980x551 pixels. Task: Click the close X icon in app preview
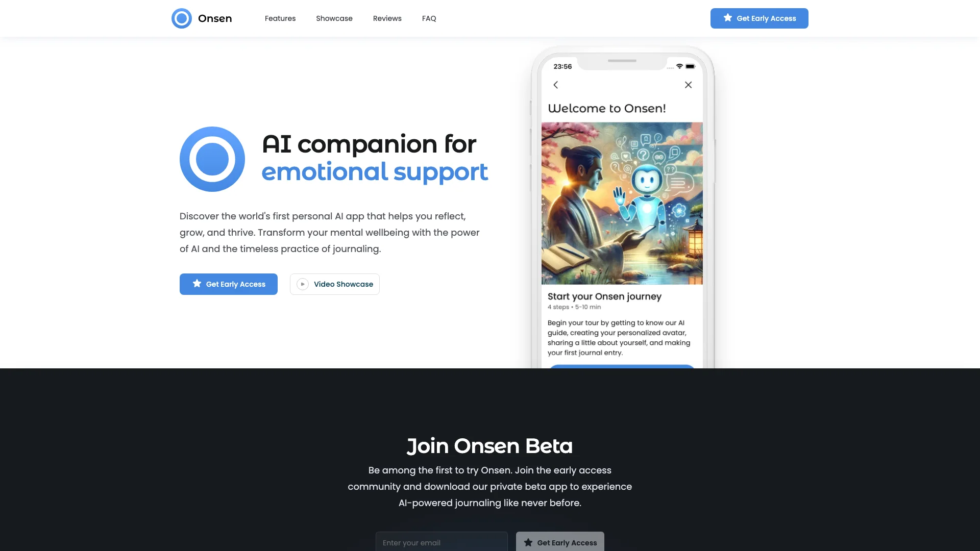tap(689, 85)
